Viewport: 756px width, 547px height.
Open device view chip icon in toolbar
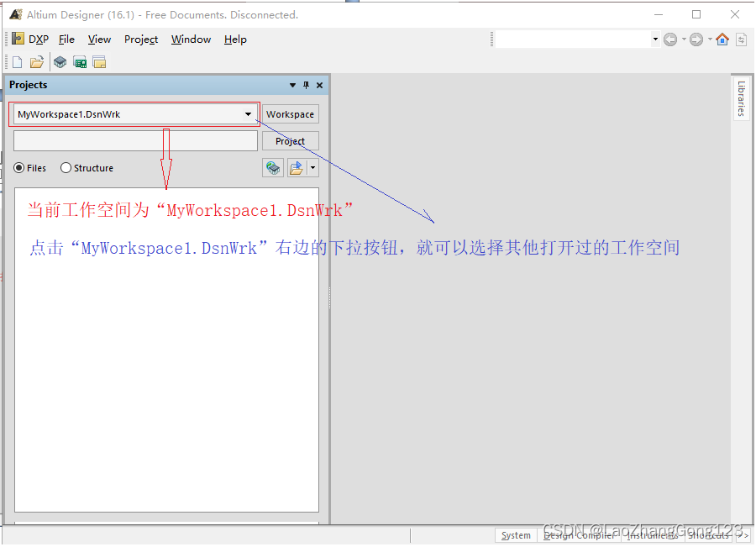tap(60, 62)
